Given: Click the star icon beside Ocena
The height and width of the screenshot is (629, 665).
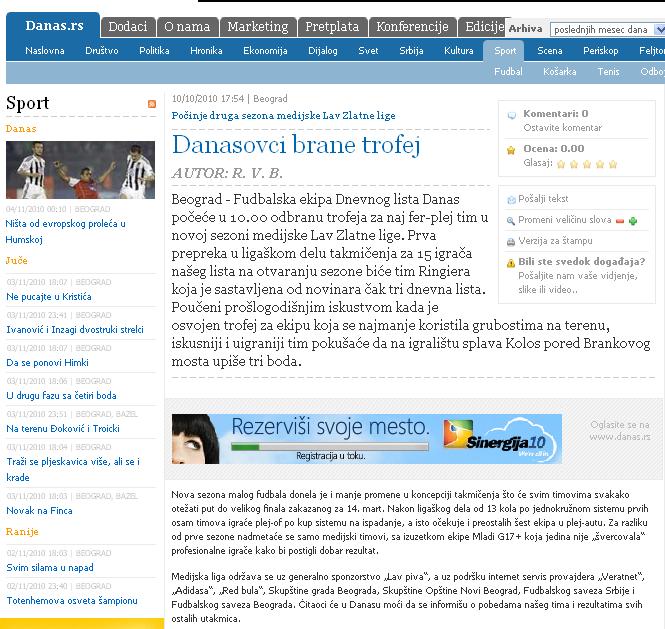Looking at the screenshot, I should pyautogui.click(x=511, y=150).
